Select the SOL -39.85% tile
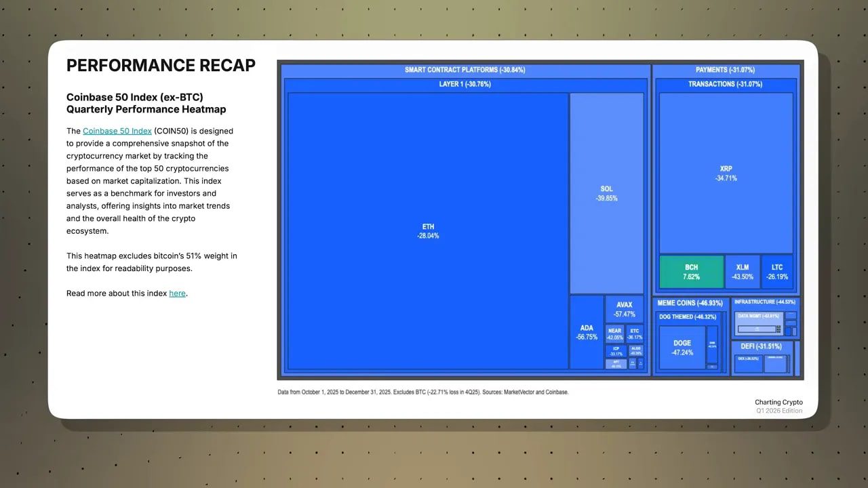Viewport: 868px width, 488px height. [606, 193]
